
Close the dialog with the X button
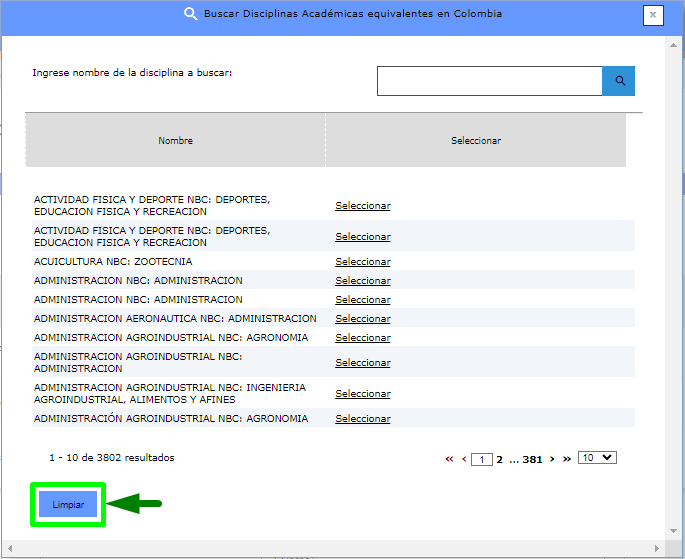click(652, 15)
